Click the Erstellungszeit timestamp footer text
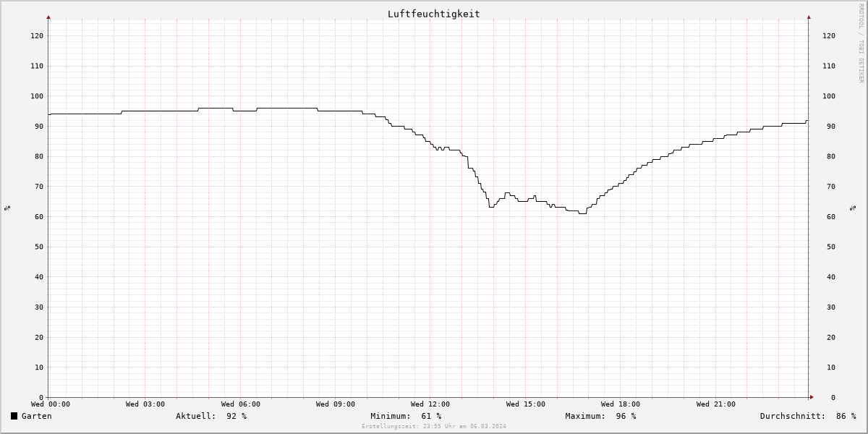868x434 pixels. [x=433, y=427]
